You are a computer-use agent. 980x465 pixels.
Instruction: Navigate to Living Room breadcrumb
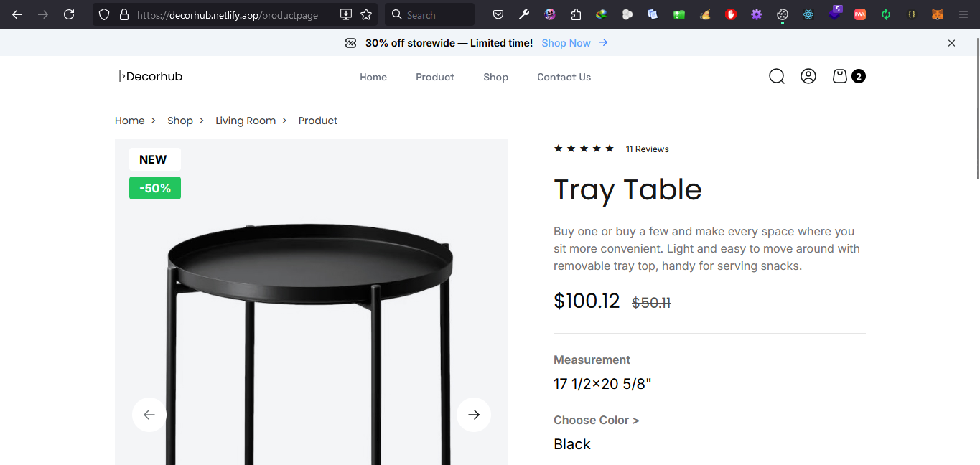tap(246, 121)
